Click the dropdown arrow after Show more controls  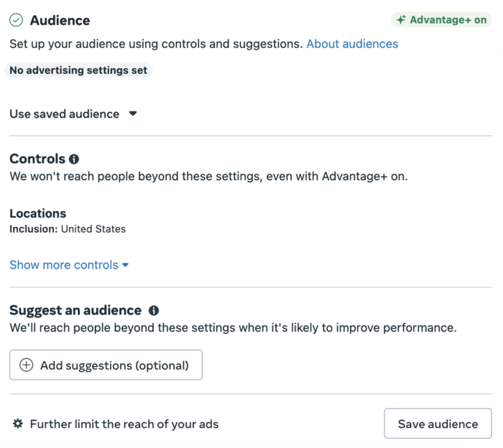click(126, 265)
